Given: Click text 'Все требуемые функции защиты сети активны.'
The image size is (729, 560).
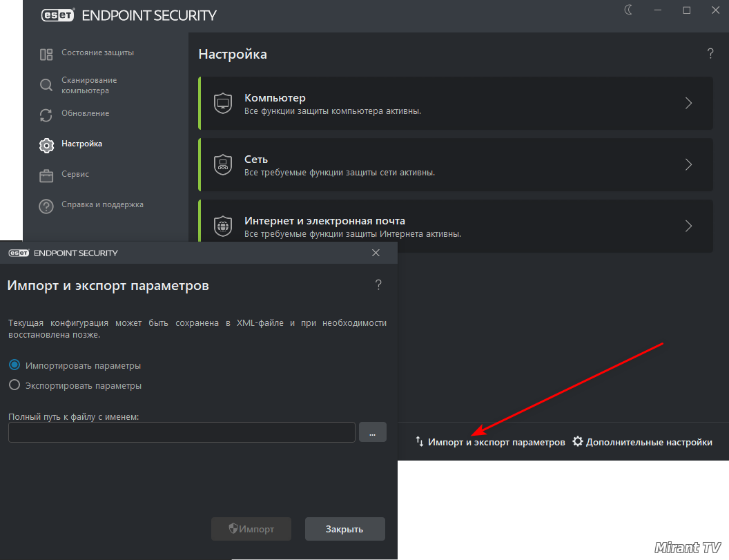Looking at the screenshot, I should 340,173.
